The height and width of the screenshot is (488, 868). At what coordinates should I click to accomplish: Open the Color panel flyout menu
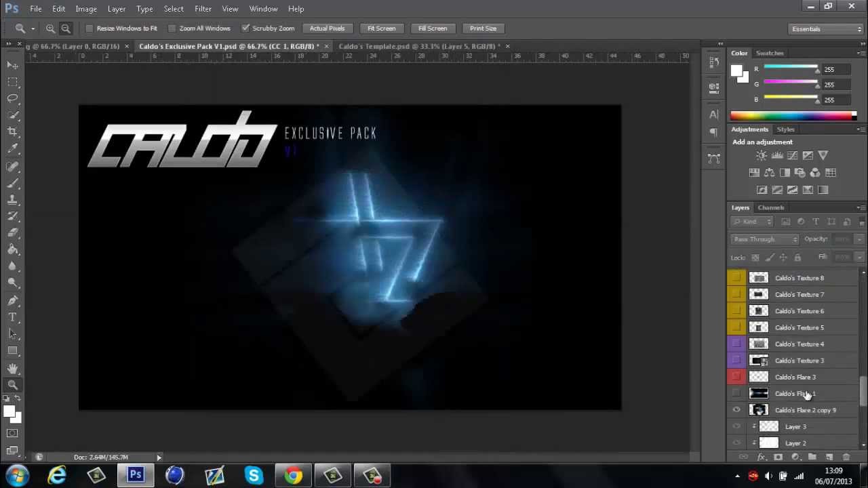[x=861, y=53]
